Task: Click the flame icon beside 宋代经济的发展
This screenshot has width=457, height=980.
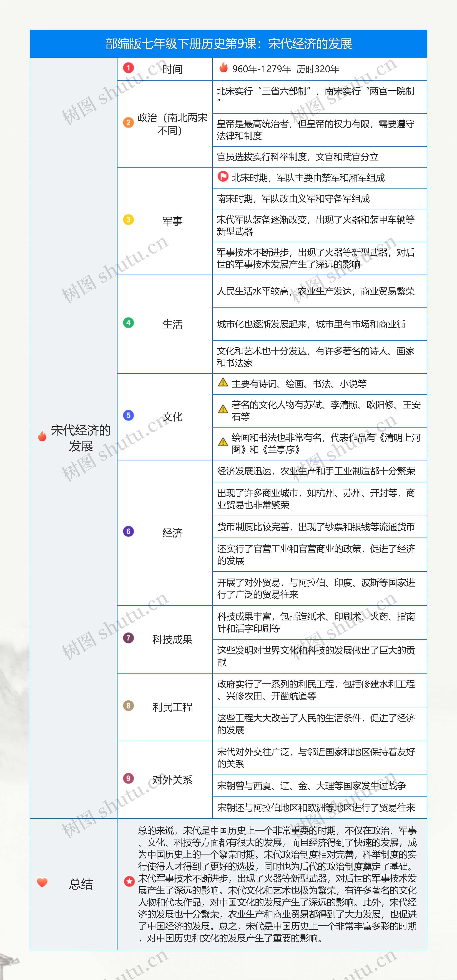Action: click(42, 436)
